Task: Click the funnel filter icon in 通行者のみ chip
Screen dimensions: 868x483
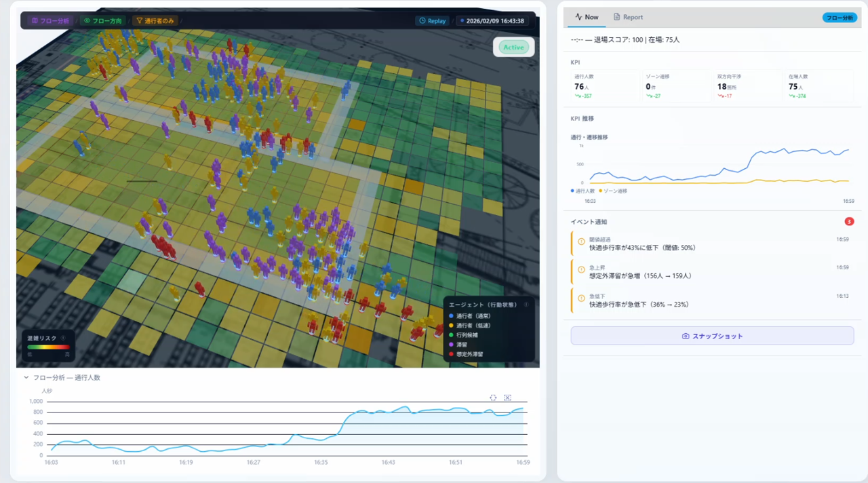Action: pyautogui.click(x=139, y=21)
